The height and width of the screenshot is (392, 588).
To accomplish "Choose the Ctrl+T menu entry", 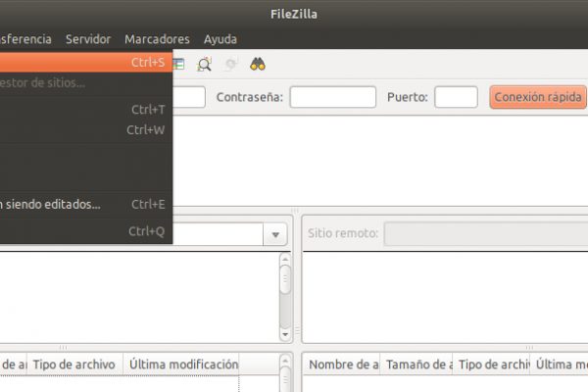I will point(86,110).
